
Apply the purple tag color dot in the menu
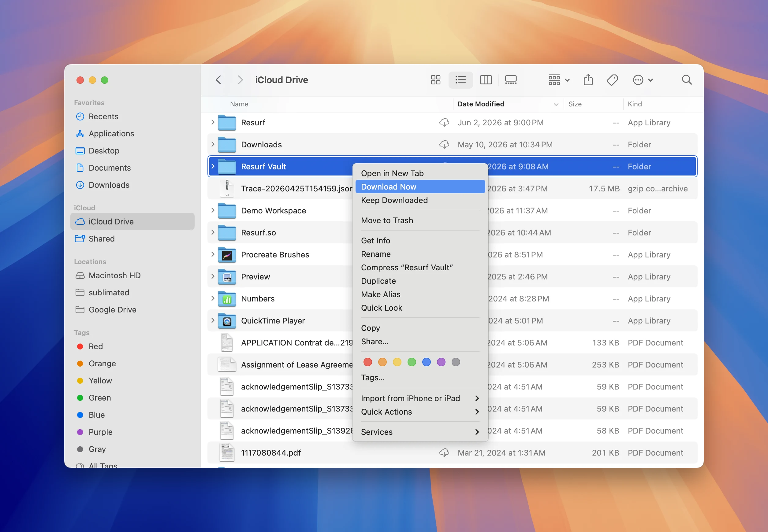click(x=441, y=362)
